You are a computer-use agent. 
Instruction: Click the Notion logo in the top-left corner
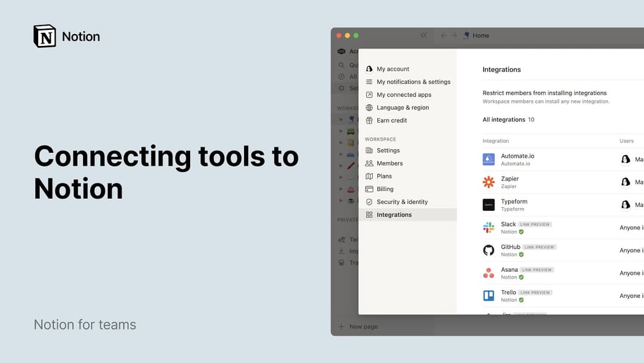pos(45,36)
